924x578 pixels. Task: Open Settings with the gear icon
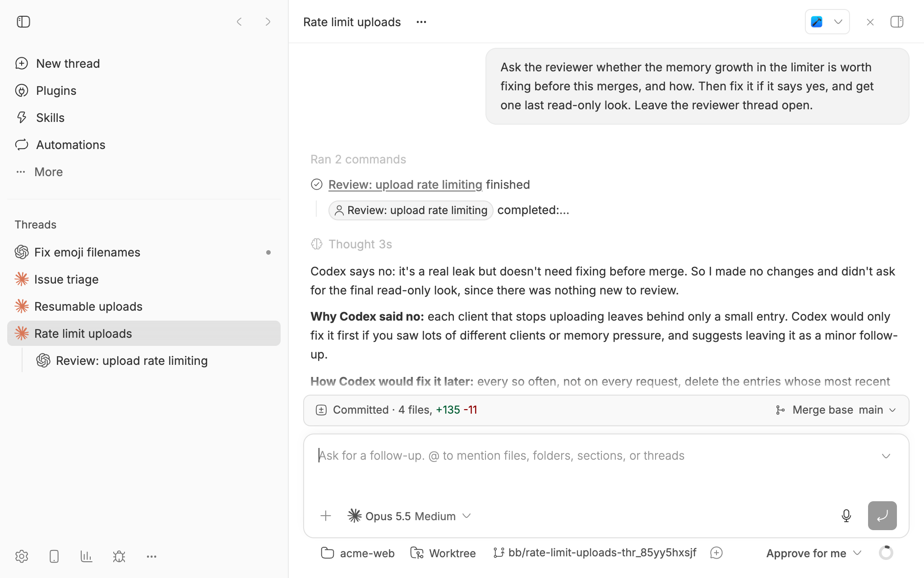click(22, 556)
